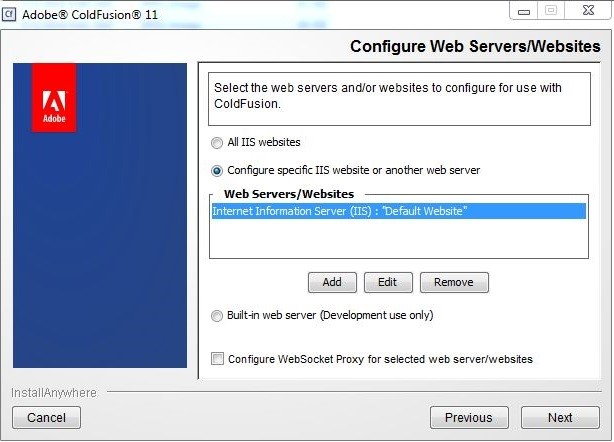Maximize the installer window
614x442 pixels.
tap(550, 10)
